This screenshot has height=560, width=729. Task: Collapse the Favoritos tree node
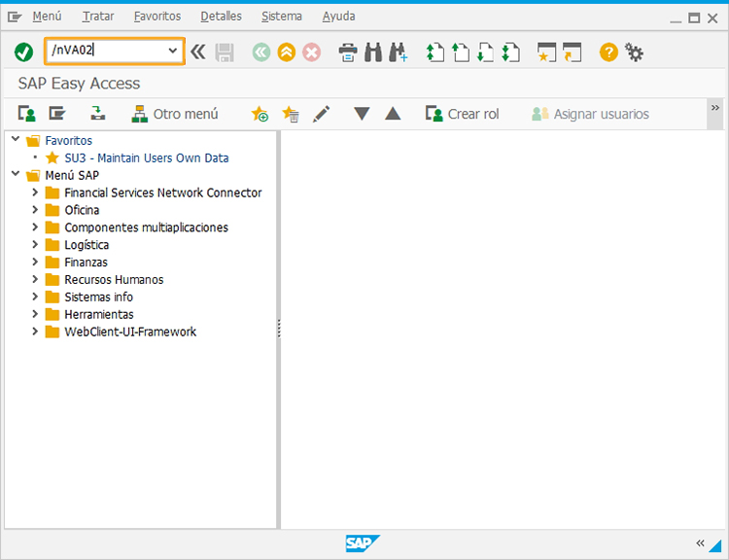(x=16, y=139)
